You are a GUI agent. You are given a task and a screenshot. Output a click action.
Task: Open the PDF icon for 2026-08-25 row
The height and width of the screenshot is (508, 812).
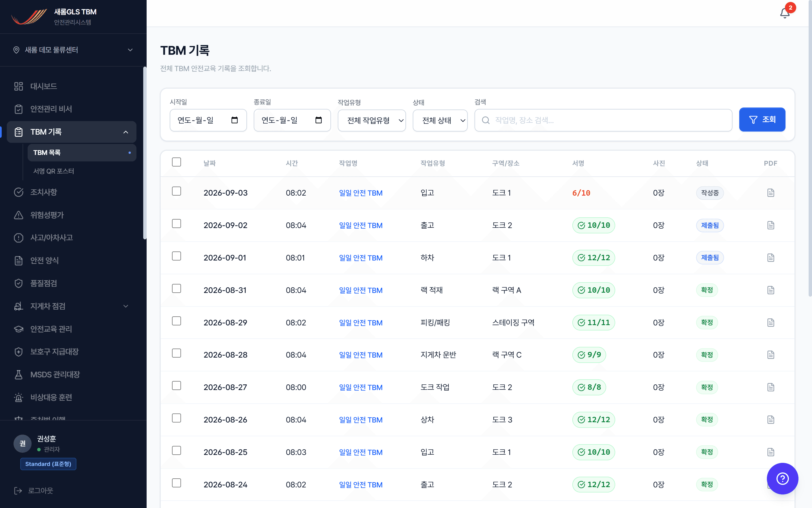pyautogui.click(x=771, y=452)
